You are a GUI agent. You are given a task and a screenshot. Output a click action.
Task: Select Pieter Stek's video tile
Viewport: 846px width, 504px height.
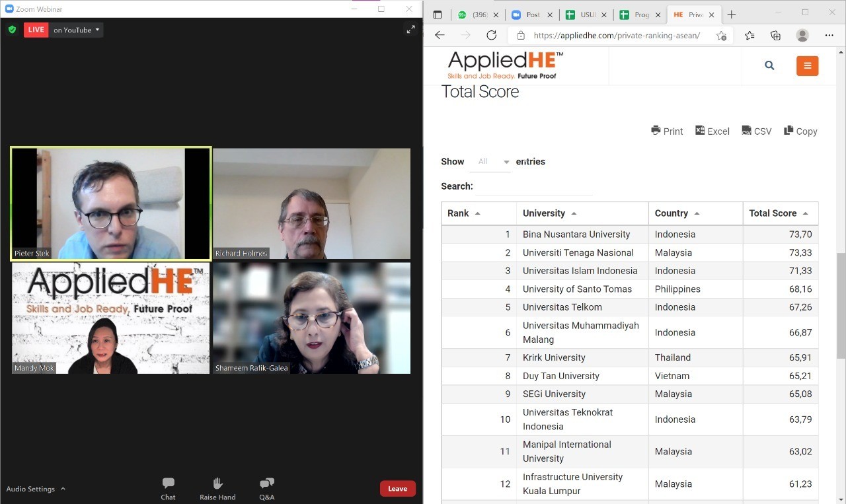111,203
